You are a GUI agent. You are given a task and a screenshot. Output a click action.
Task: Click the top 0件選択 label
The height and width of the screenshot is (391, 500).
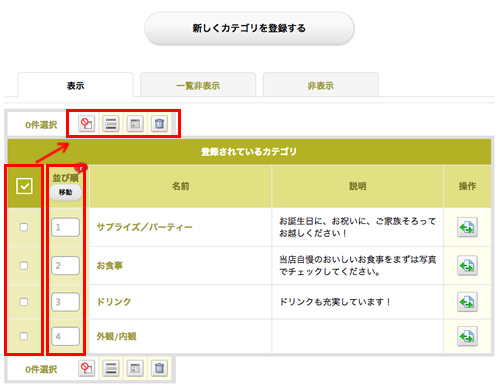[x=41, y=125]
